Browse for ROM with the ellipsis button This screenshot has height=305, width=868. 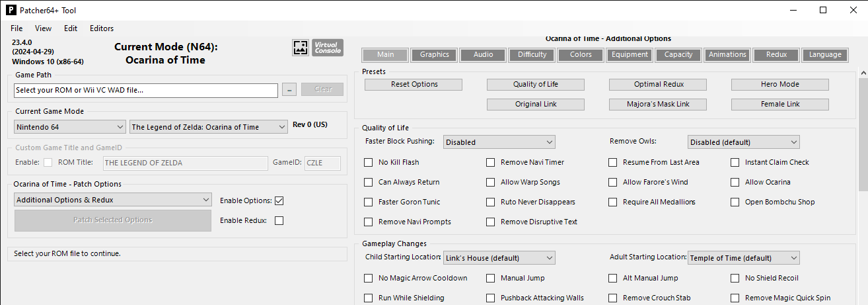click(289, 89)
